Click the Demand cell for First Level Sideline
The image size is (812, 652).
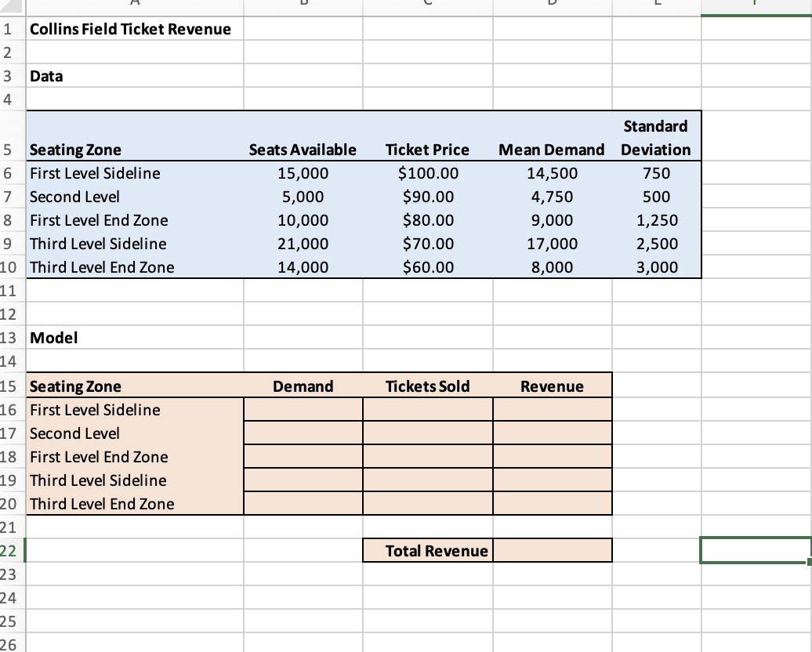303,410
